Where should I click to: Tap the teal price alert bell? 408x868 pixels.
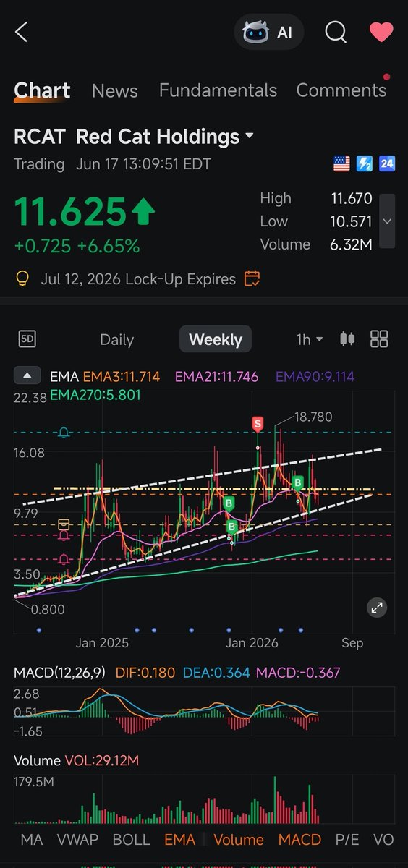(x=64, y=433)
